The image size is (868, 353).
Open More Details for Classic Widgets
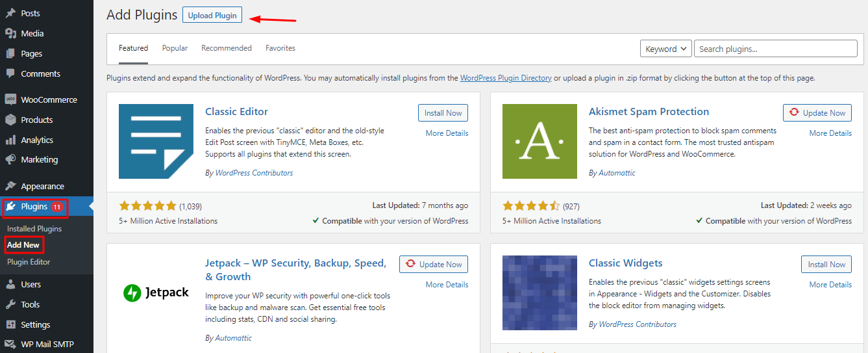pyautogui.click(x=830, y=285)
